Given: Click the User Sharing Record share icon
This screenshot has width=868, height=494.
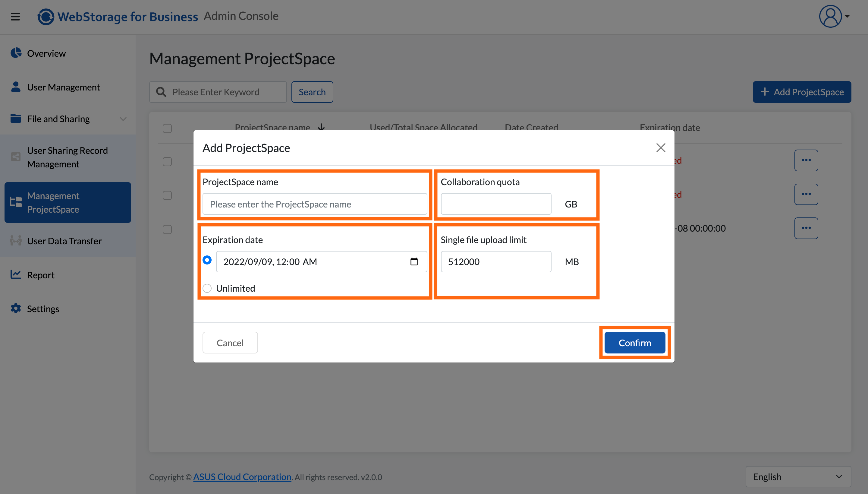Looking at the screenshot, I should [16, 157].
